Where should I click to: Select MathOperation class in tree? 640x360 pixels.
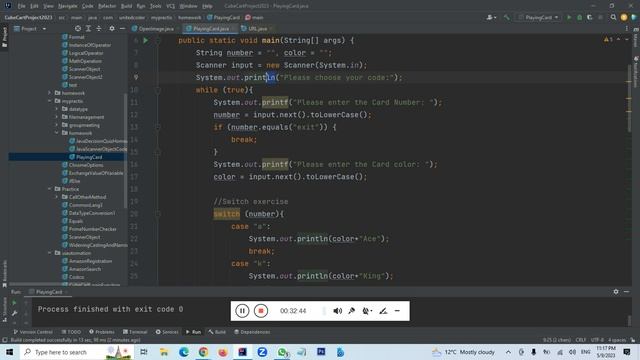click(85, 61)
